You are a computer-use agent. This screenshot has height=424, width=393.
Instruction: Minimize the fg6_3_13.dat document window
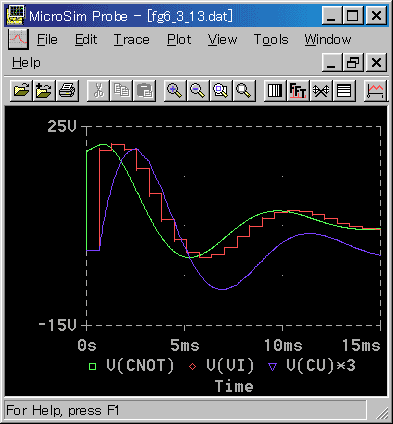pyautogui.click(x=332, y=62)
